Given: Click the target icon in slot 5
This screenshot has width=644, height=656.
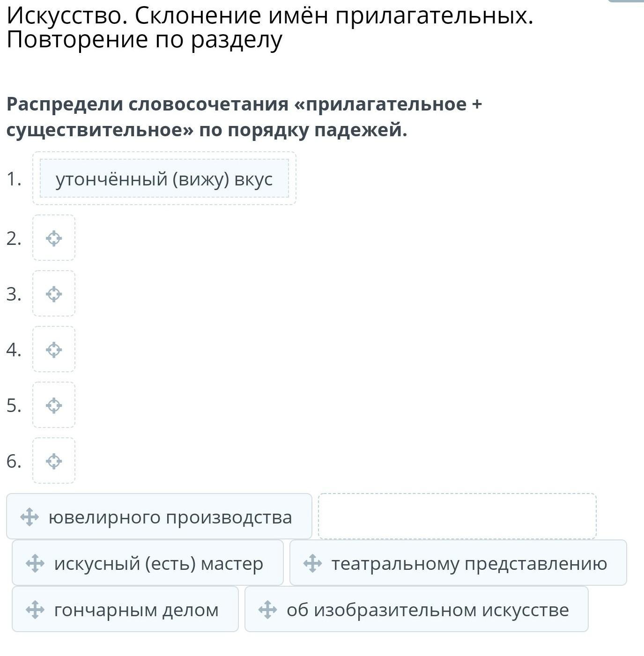Looking at the screenshot, I should coord(54,405).
